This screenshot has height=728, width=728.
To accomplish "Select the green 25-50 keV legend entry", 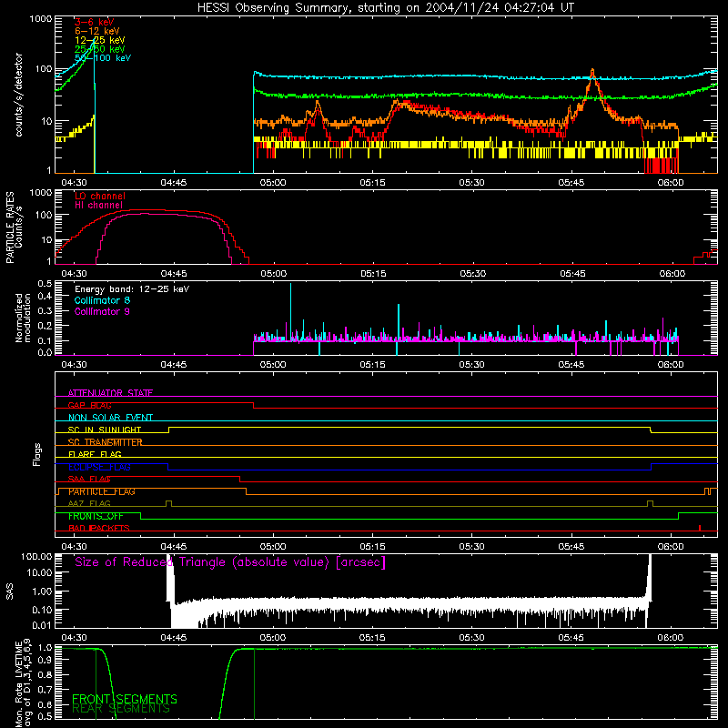I will pos(100,49).
